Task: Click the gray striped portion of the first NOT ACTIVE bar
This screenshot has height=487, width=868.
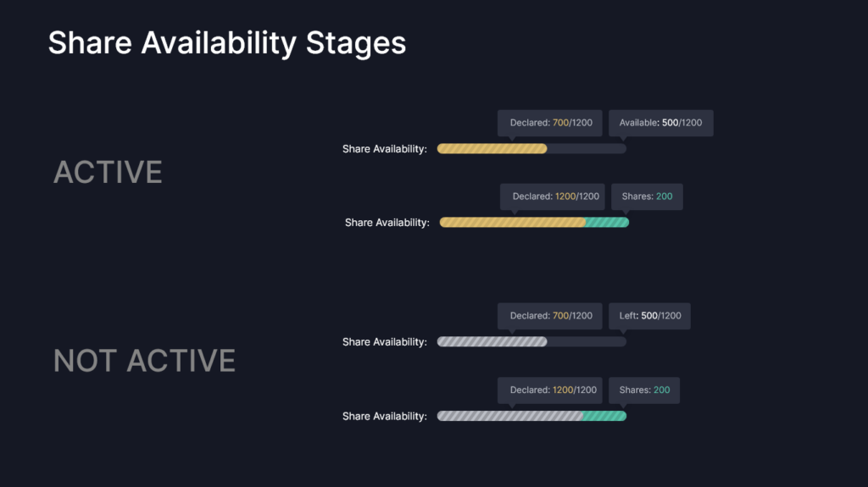Action: click(492, 341)
